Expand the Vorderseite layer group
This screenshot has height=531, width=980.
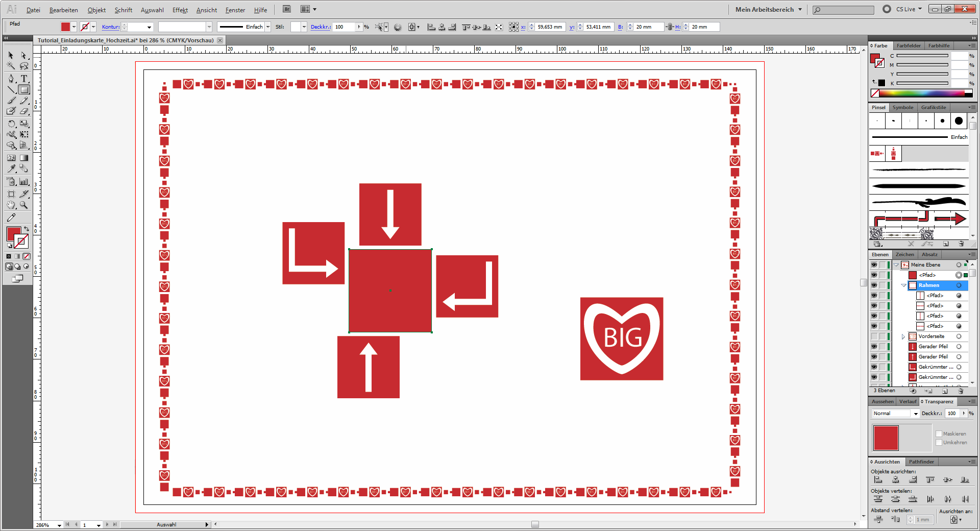pos(903,336)
